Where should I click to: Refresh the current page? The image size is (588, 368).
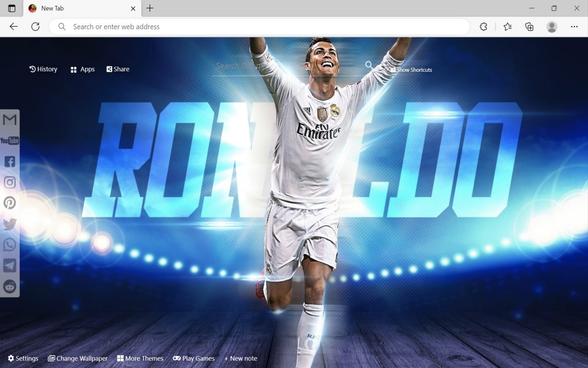[35, 27]
